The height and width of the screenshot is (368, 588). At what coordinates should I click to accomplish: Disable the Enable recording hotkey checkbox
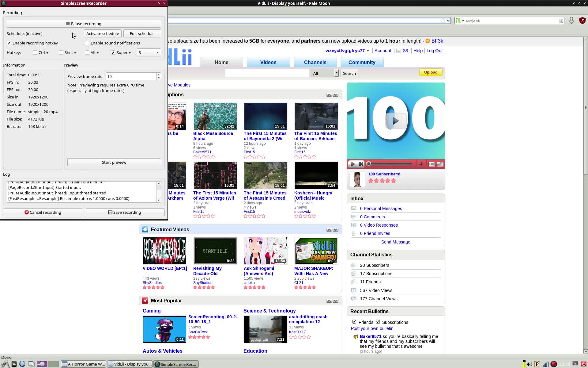pos(9,43)
